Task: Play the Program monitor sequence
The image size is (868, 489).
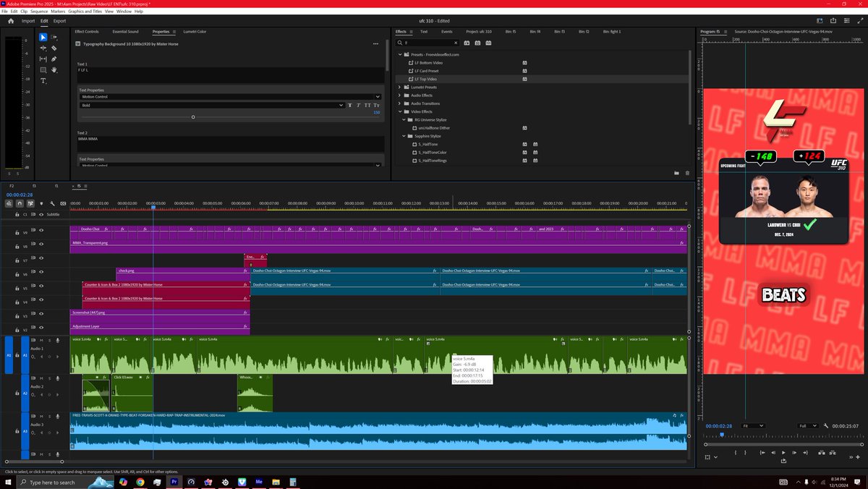Action: [x=784, y=452]
